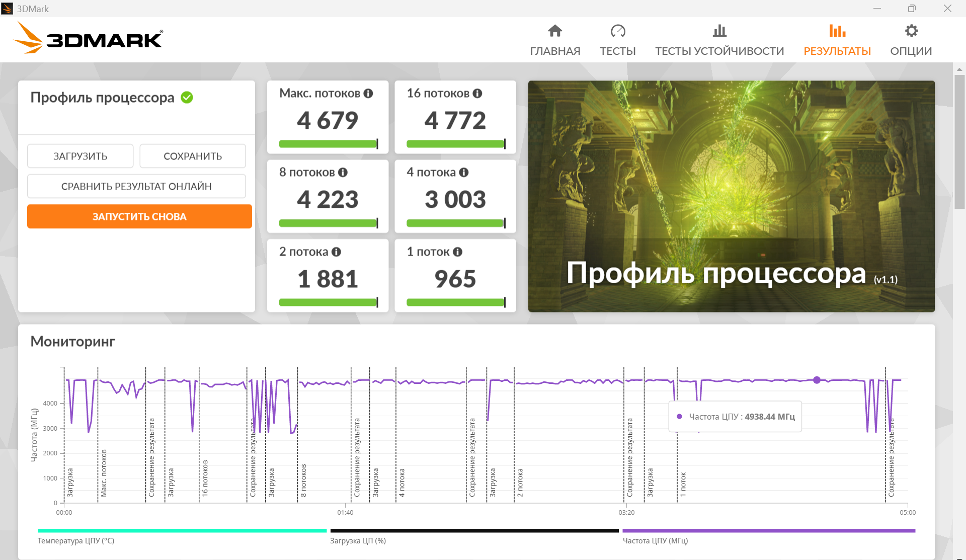Click the Частота ЦПУ 4938.44 МГц tooltip

click(735, 417)
